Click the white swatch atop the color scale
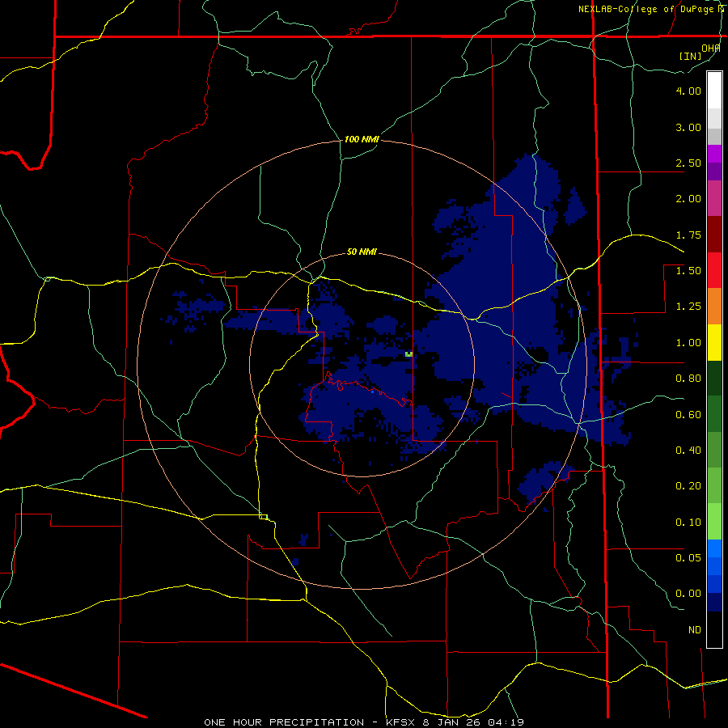This screenshot has height=728, width=728. pyautogui.click(x=714, y=91)
